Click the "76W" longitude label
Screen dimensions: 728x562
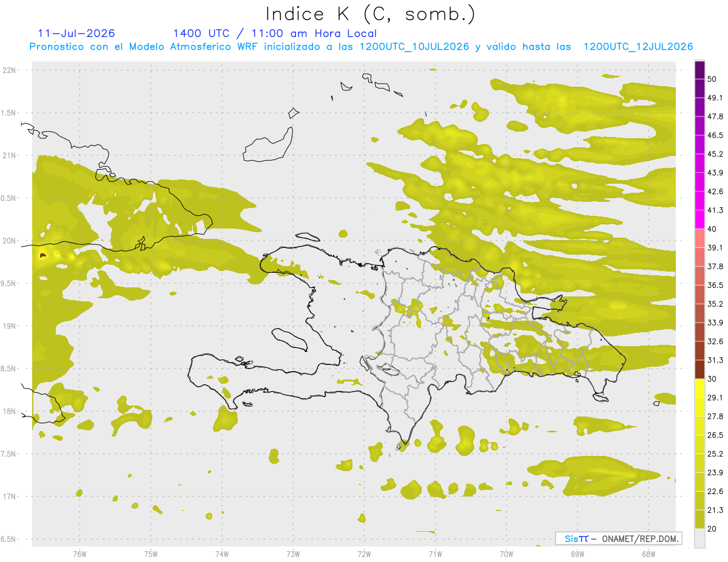coord(79,554)
